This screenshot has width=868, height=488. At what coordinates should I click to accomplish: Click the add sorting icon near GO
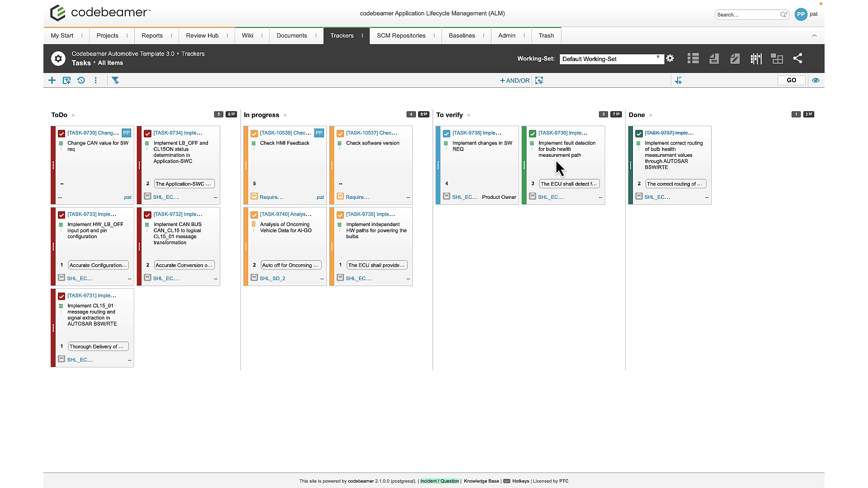tap(678, 80)
